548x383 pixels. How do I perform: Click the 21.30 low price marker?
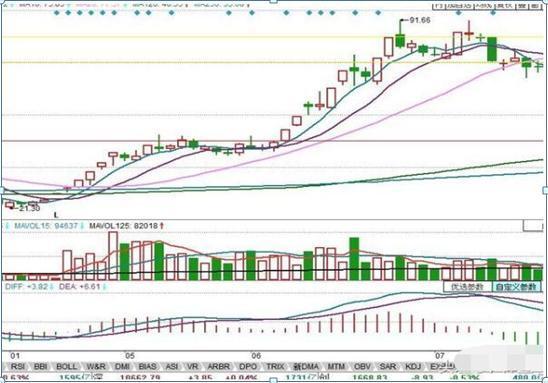coord(29,208)
